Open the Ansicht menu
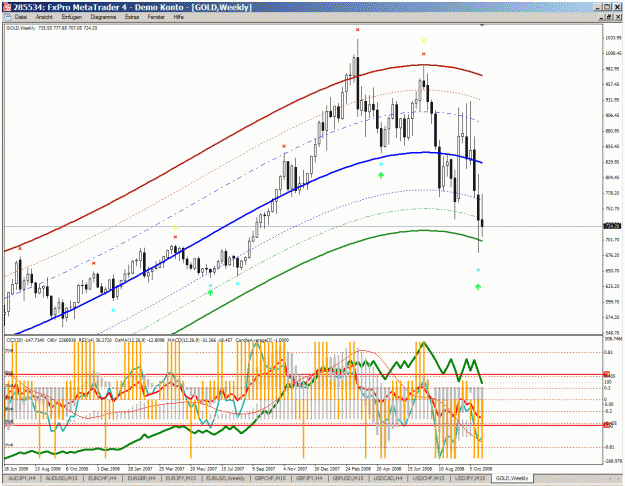 pos(44,17)
